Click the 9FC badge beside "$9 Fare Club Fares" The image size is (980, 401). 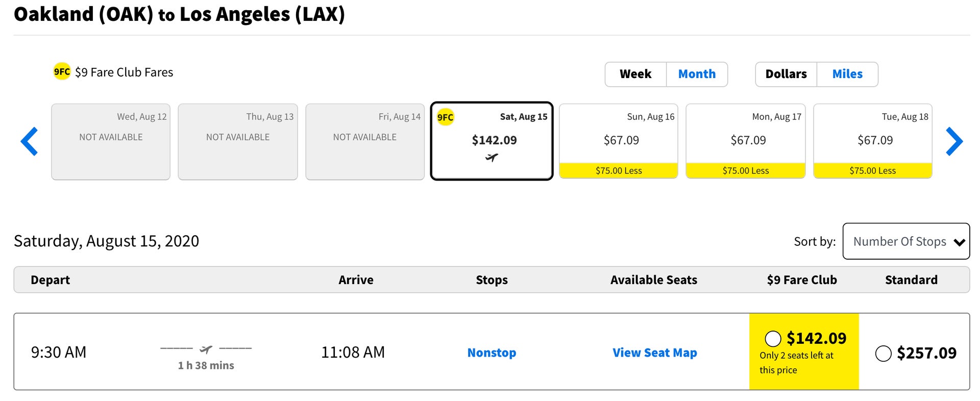[61, 72]
